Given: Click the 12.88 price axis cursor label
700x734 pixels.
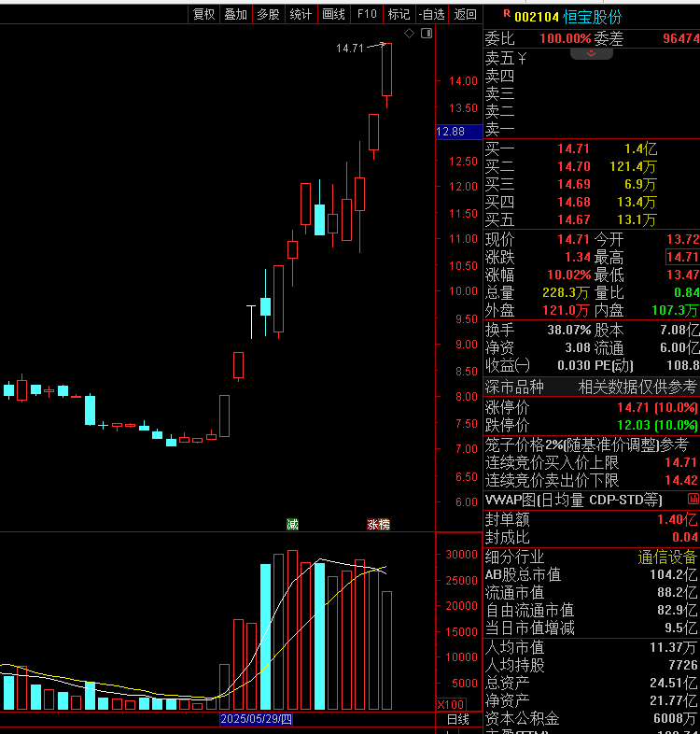Looking at the screenshot, I should pos(458,132).
